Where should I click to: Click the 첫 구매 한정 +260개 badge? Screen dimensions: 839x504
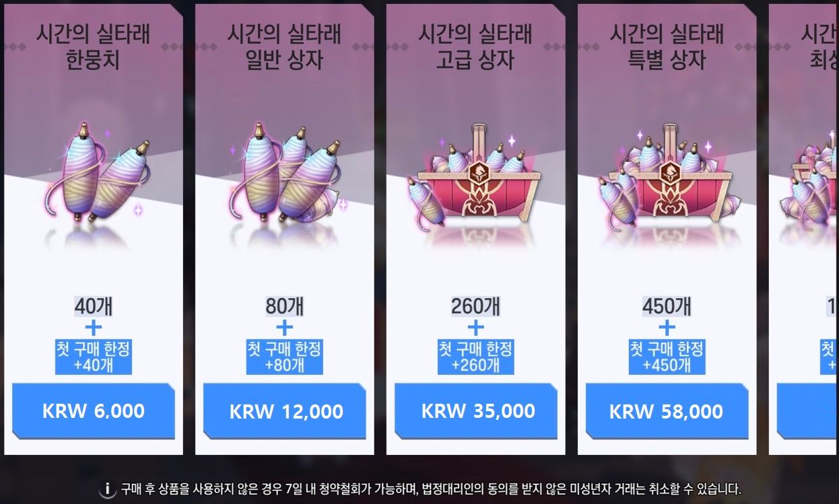(476, 357)
